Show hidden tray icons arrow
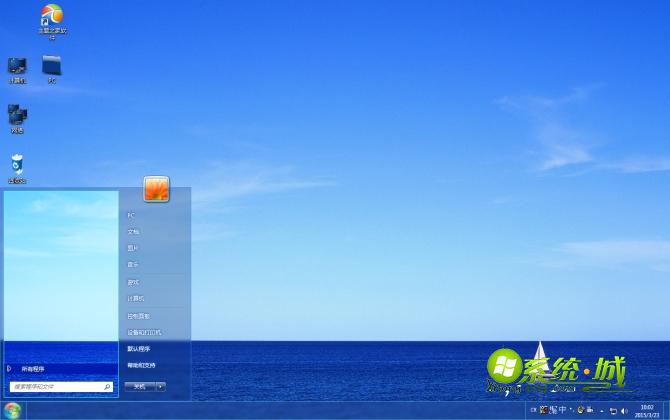This screenshot has height=420, width=670. pos(602,410)
